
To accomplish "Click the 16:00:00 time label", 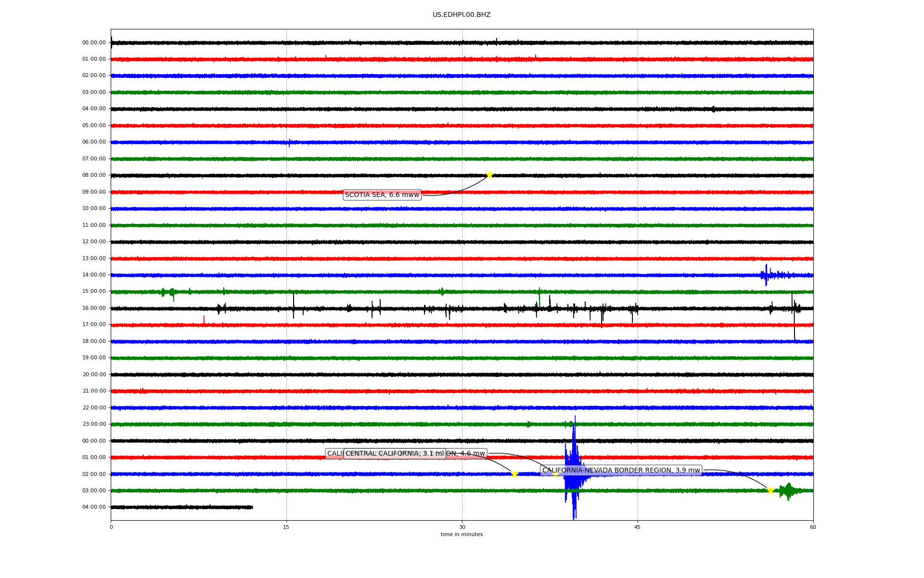I will [x=94, y=308].
